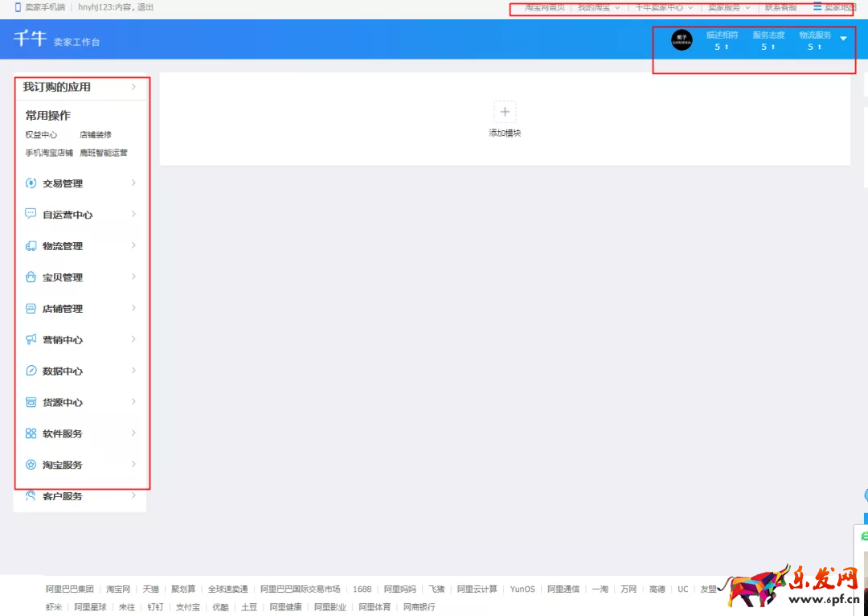Open the 钉钉 footer link
The height and width of the screenshot is (616, 868).
(x=155, y=607)
